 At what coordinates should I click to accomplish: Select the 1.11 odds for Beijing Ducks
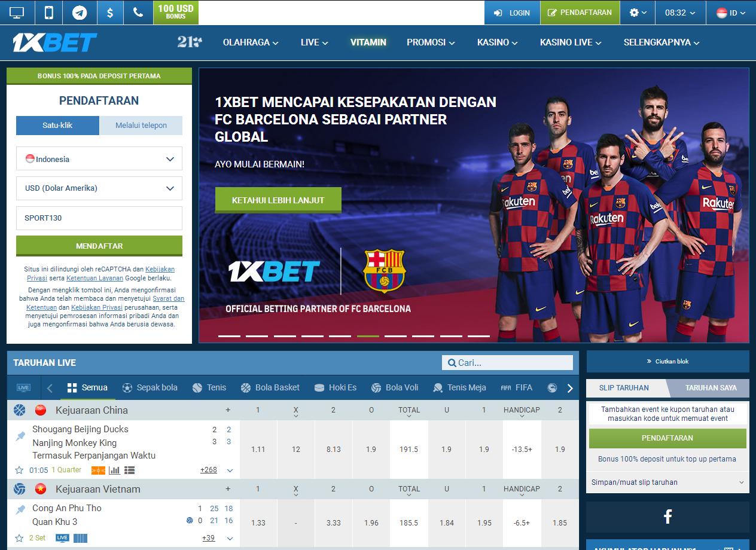point(258,449)
